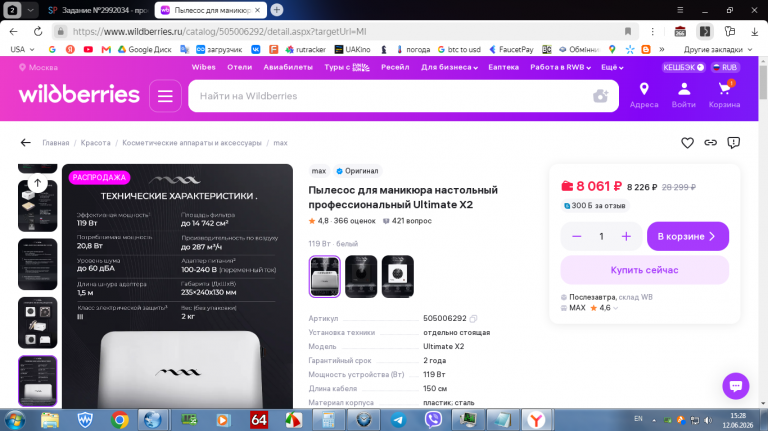The width and height of the screenshot is (768, 431).
Task: Open the Отели section
Action: coord(240,68)
